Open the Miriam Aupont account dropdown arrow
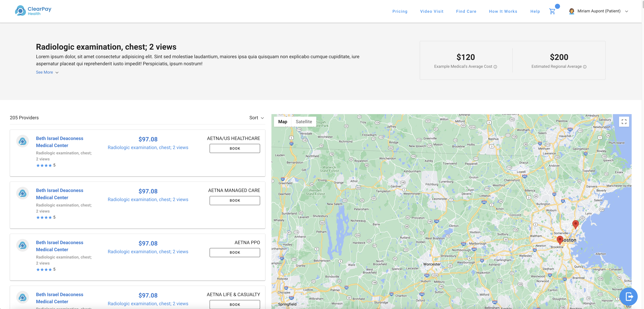This screenshot has height=309, width=644. (626, 11)
